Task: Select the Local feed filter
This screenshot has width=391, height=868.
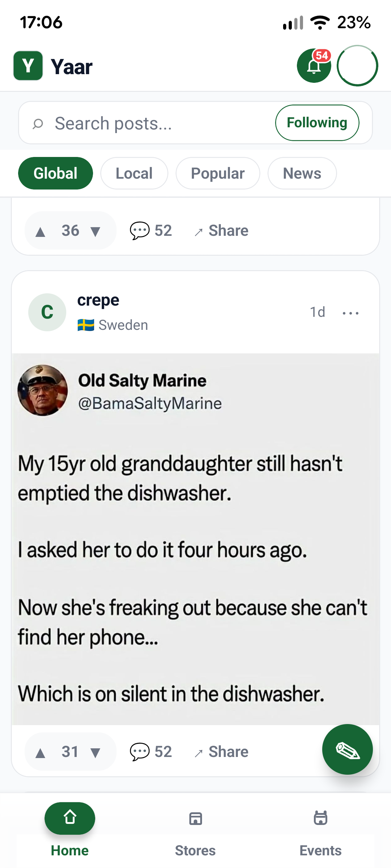Action: pos(134,173)
